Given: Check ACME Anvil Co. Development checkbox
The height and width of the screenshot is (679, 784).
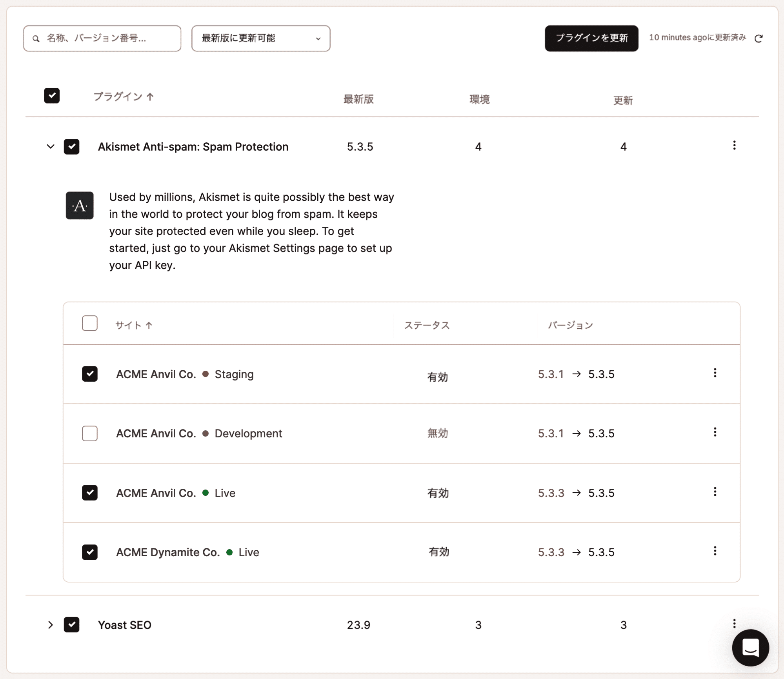Looking at the screenshot, I should 90,433.
